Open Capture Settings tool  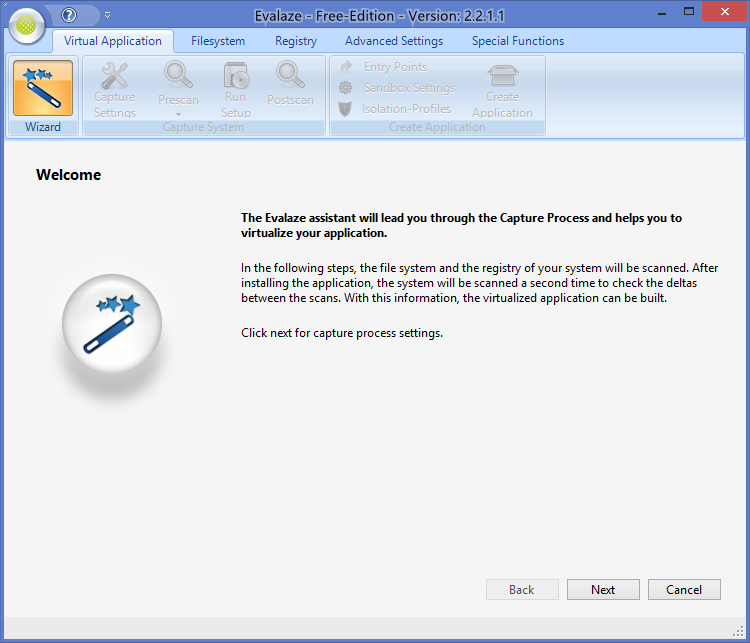click(115, 90)
